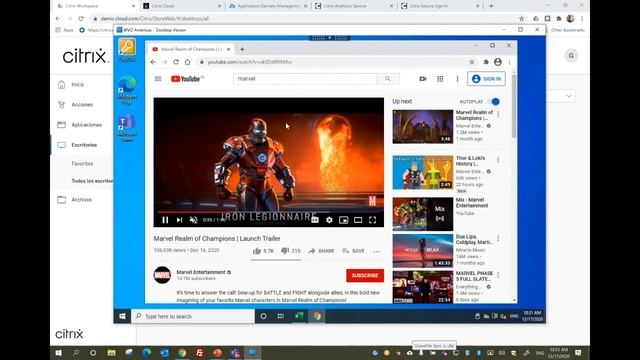Open Citrix Workspace account avatar G
The image size is (640, 360).
pos(571,56)
